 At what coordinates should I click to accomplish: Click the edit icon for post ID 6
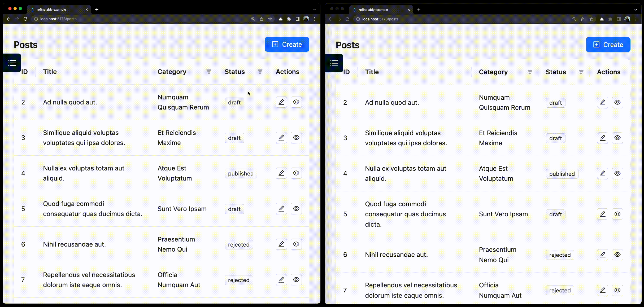coord(281,244)
